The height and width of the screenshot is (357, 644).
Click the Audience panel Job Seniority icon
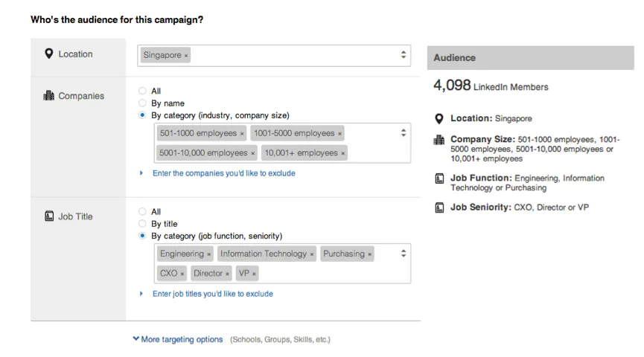point(439,208)
